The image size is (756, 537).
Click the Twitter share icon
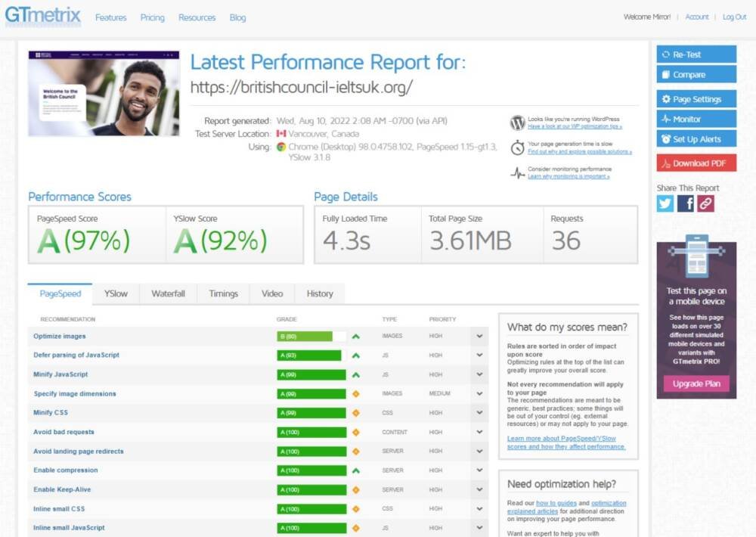tap(665, 203)
